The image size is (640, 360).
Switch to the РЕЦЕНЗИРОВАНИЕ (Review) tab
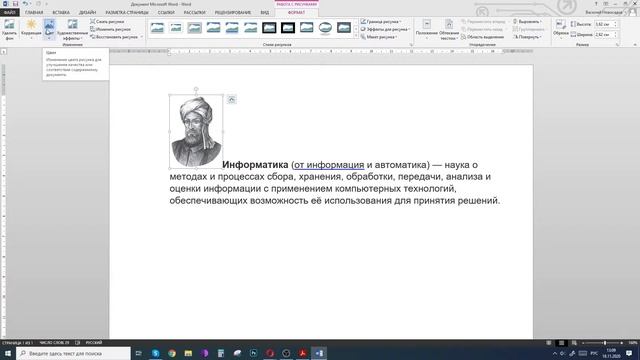(233, 13)
